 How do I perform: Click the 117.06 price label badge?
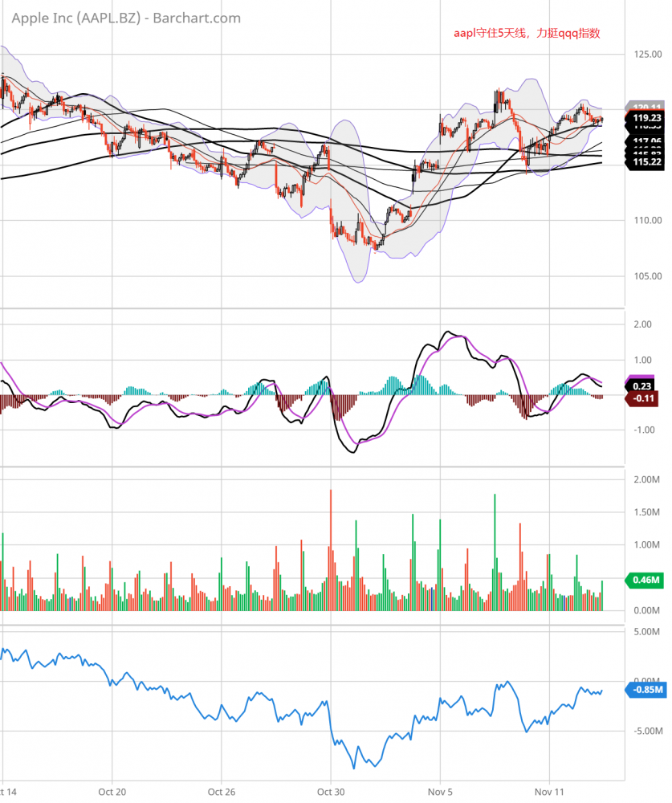pyautogui.click(x=646, y=141)
